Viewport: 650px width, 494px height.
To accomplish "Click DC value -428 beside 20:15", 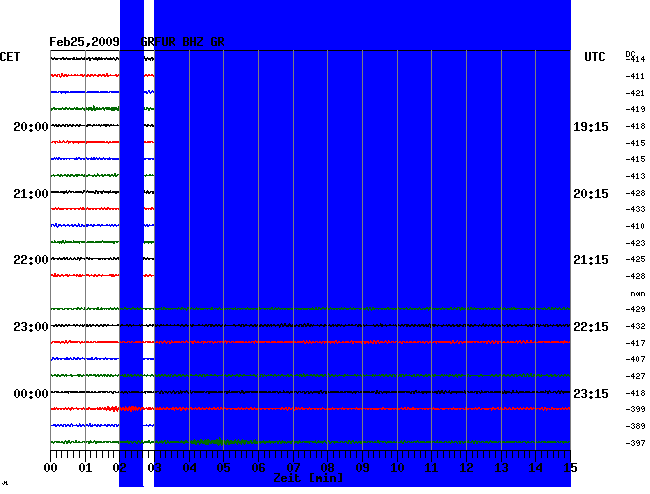I will pos(635,193).
